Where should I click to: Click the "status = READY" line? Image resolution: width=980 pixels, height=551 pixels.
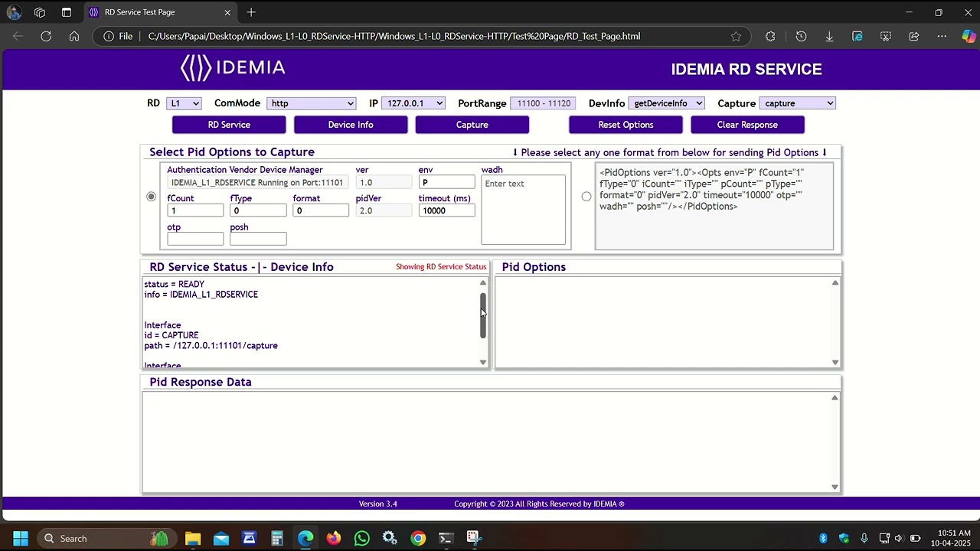[175, 284]
